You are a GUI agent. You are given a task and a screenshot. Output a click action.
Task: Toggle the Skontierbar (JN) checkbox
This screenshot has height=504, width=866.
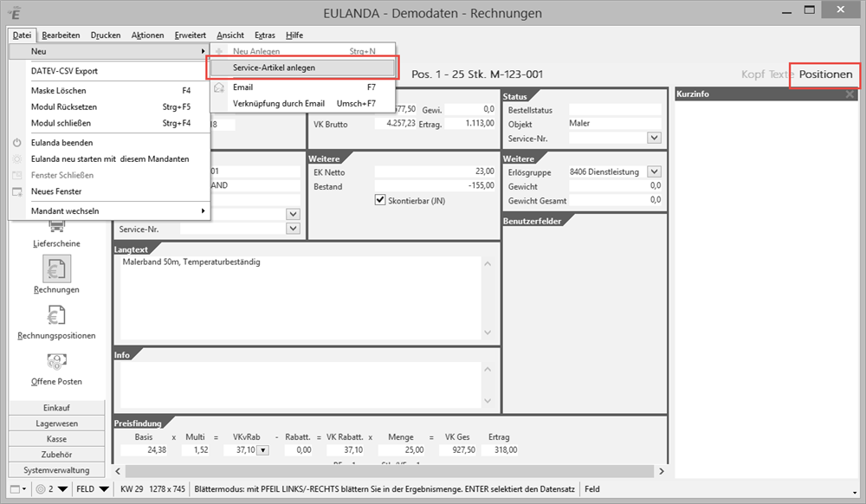click(x=380, y=200)
